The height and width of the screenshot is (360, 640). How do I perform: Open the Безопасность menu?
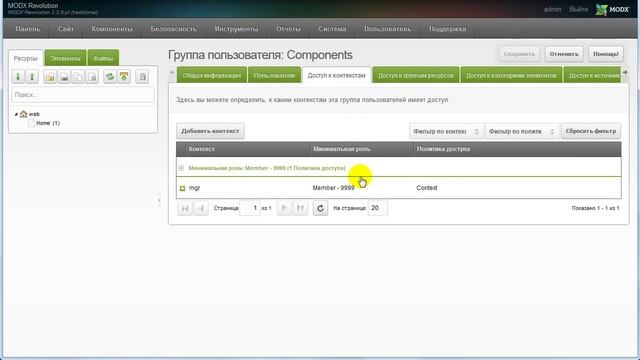tap(173, 29)
